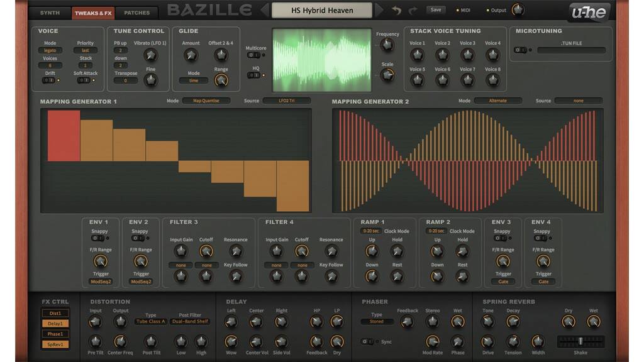Switch to the SYNTH tab
This screenshot has height=362, width=644.
50,13
